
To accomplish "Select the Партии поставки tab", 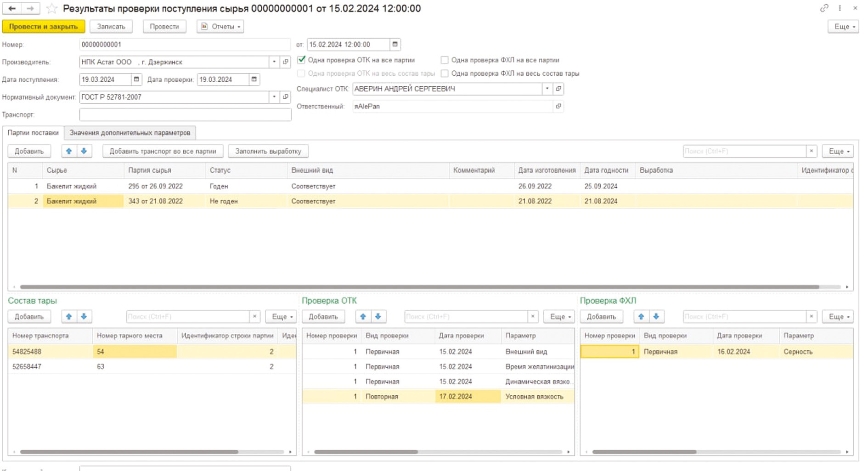I will tap(33, 133).
